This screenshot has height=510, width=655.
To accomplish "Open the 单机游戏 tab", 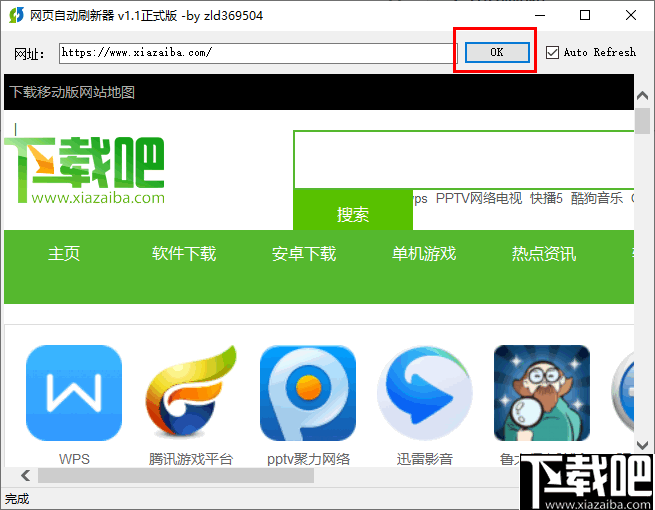I will [424, 254].
